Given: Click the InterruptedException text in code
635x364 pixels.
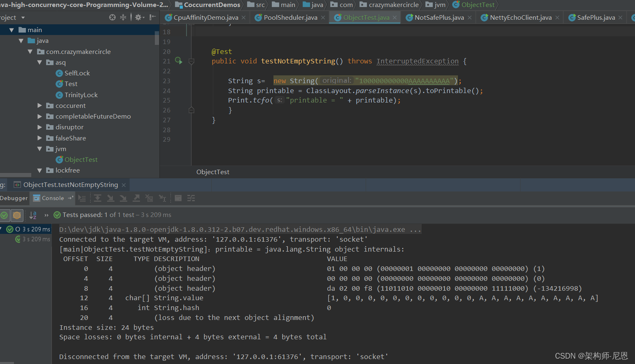Looking at the screenshot, I should pyautogui.click(x=417, y=61).
